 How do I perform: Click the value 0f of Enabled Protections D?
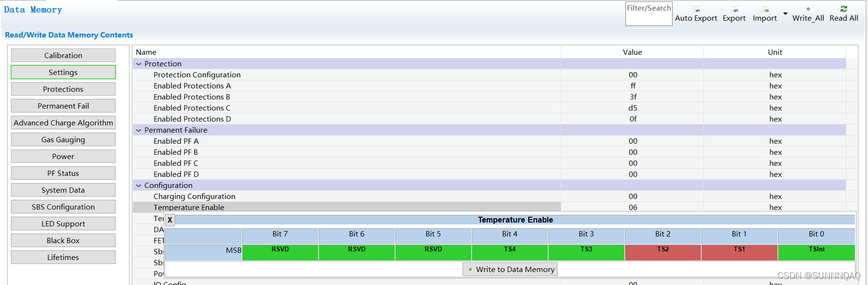tap(633, 119)
